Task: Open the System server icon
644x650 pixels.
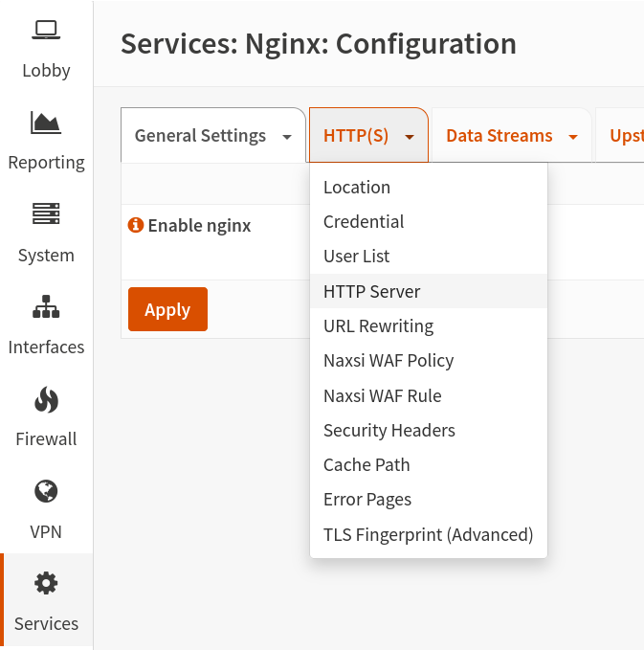Action: pos(46,213)
